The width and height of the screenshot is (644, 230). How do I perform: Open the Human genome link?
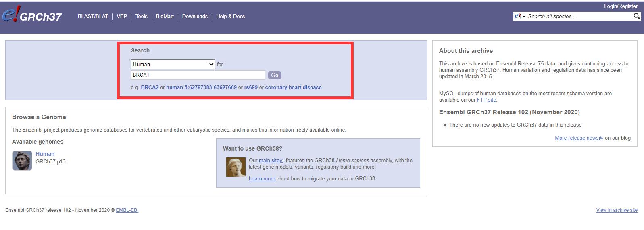[x=45, y=154]
